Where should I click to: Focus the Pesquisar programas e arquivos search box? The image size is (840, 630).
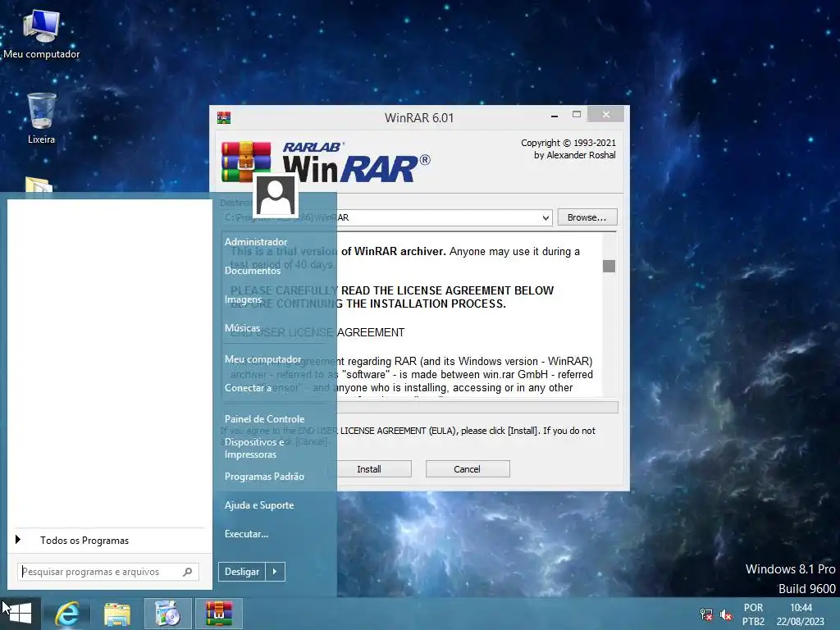[x=108, y=572]
